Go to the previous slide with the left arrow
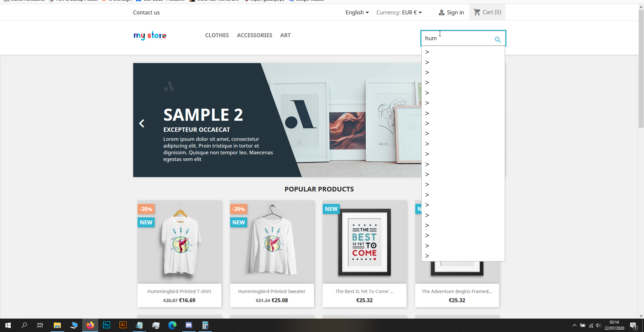The height and width of the screenshot is (332, 644). pos(142,123)
